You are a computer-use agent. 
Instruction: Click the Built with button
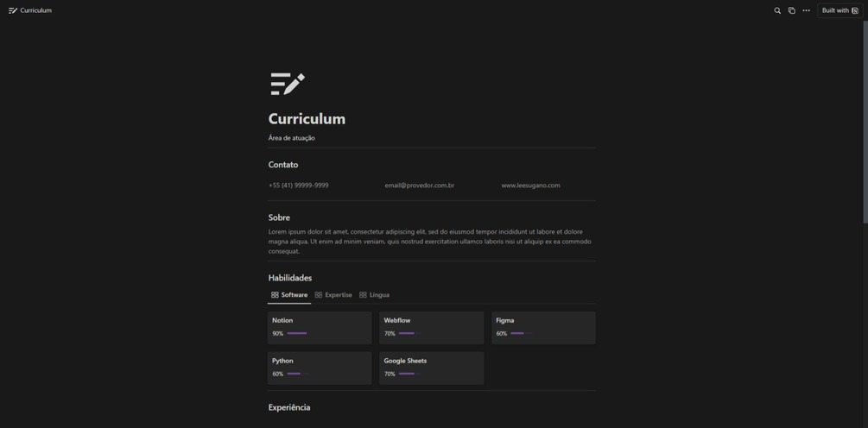(839, 10)
